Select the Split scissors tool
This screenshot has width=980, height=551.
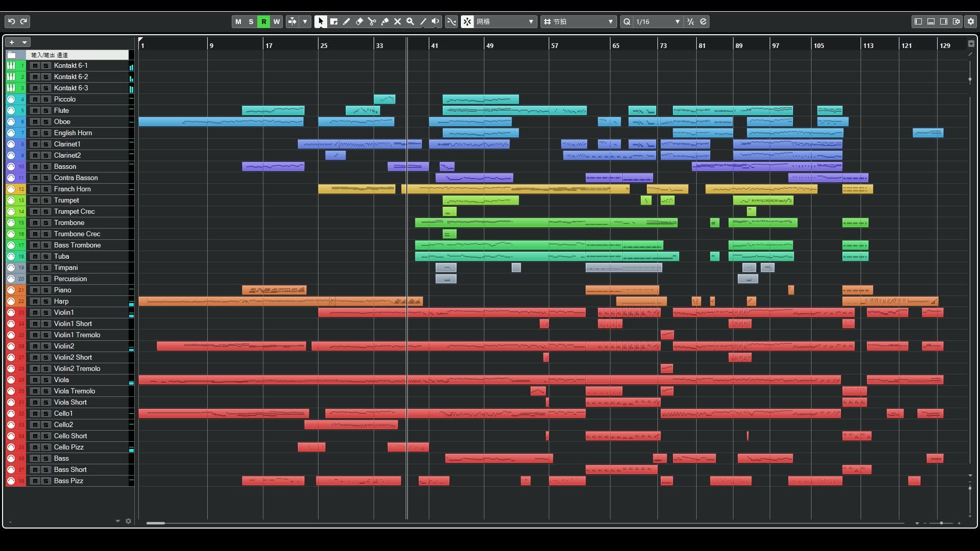tap(372, 21)
